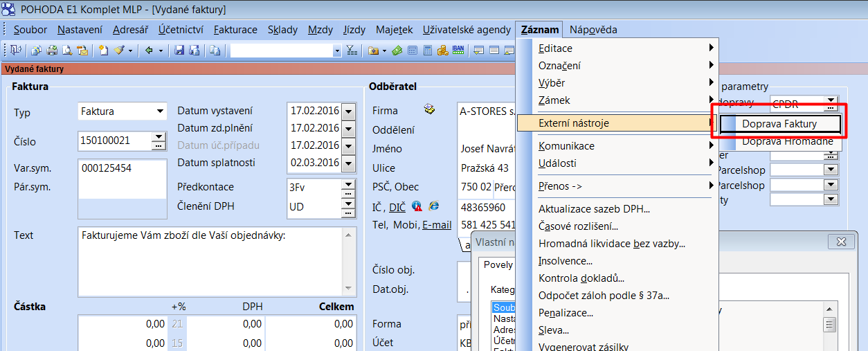Click the IBAN toolbar icon

coord(458,50)
